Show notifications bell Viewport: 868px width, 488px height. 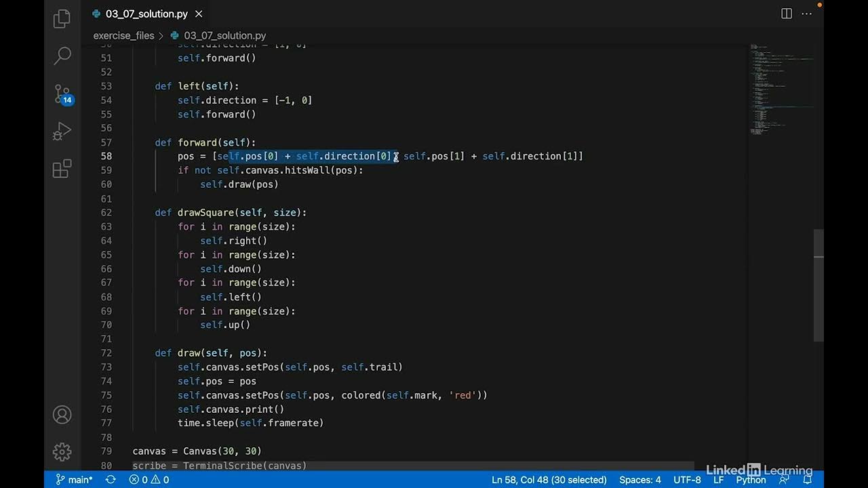[x=808, y=480]
